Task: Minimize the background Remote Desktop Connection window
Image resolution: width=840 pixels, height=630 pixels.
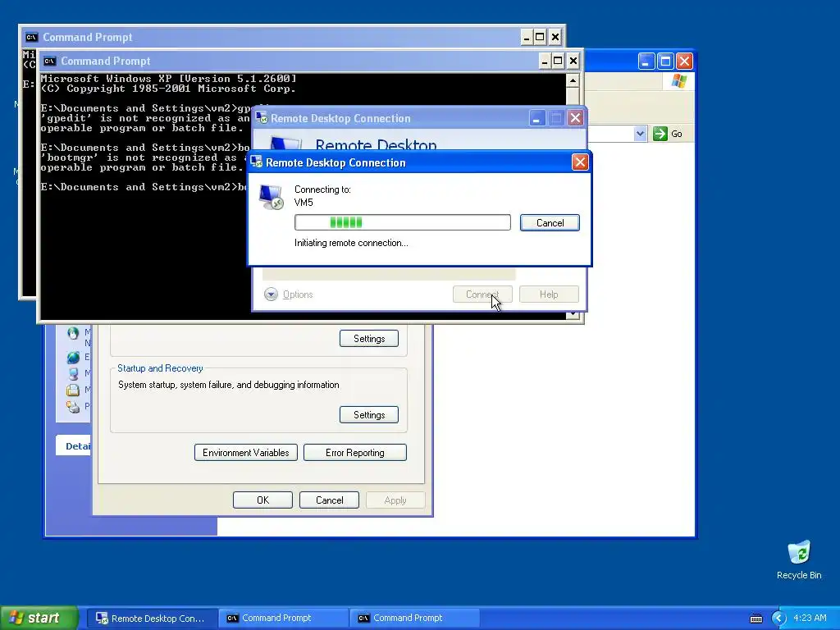Action: click(536, 118)
